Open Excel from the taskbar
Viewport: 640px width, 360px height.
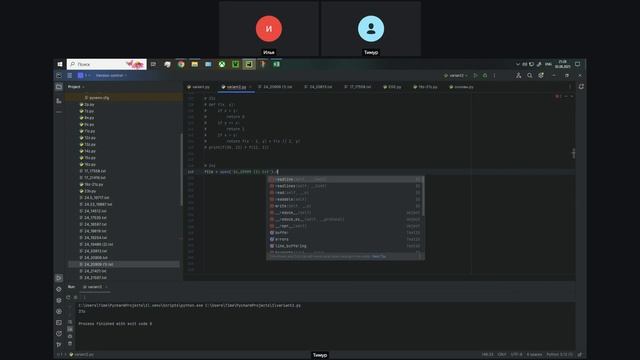[276, 64]
